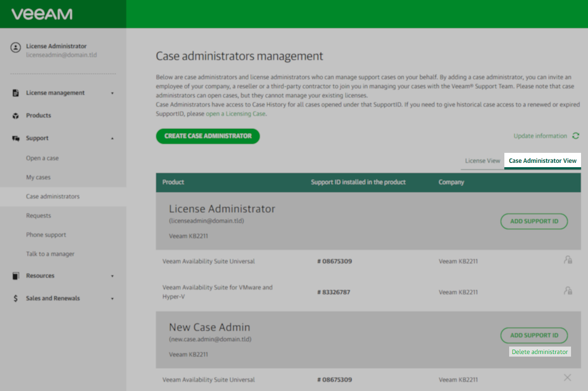Screen dimensions: 588x391
Task: Click support ID # 83326787
Action: pos(334,292)
